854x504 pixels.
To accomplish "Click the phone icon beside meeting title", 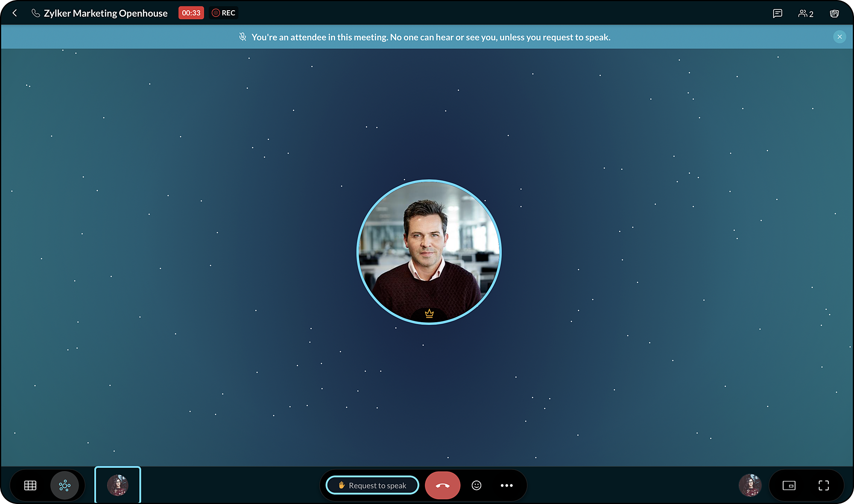I will (36, 13).
